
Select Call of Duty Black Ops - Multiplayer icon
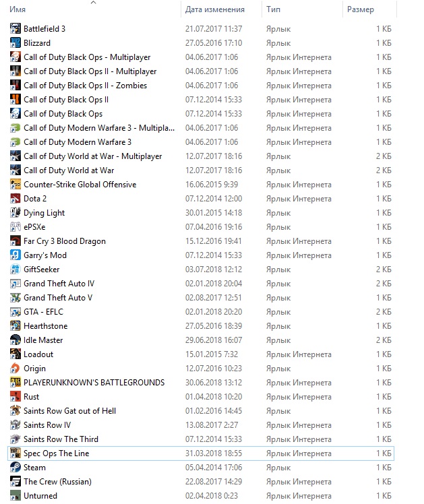click(x=15, y=57)
